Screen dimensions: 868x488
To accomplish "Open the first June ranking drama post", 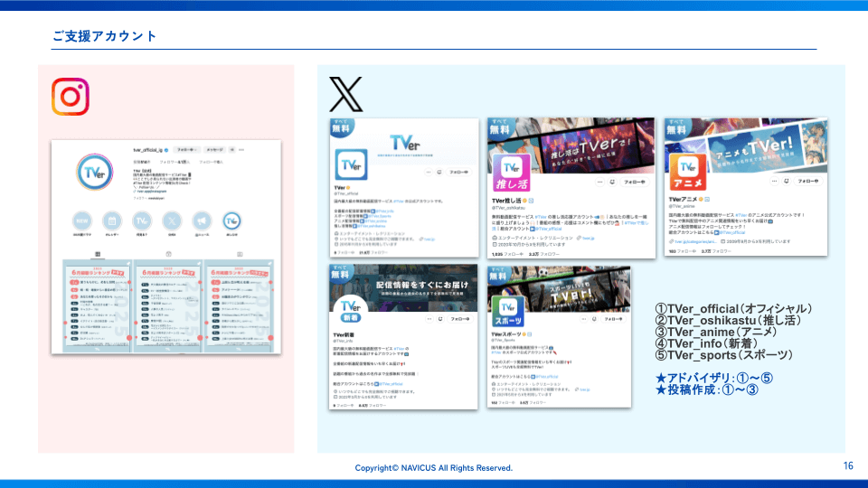I will pos(97,306).
